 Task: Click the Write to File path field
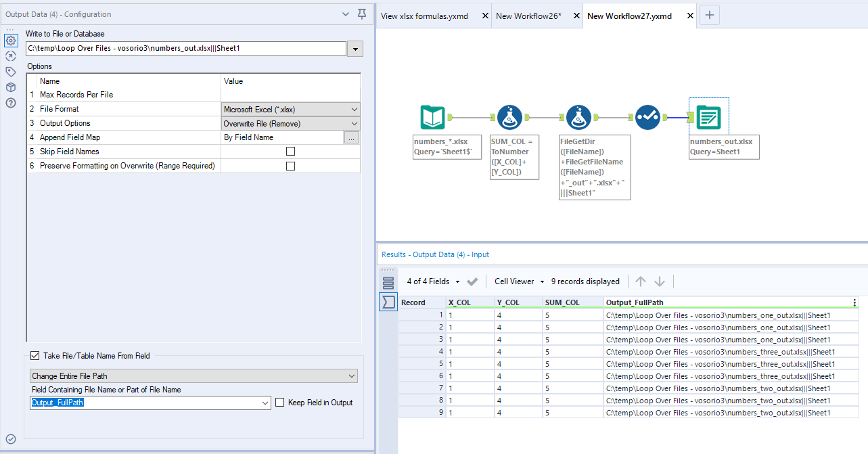click(185, 49)
